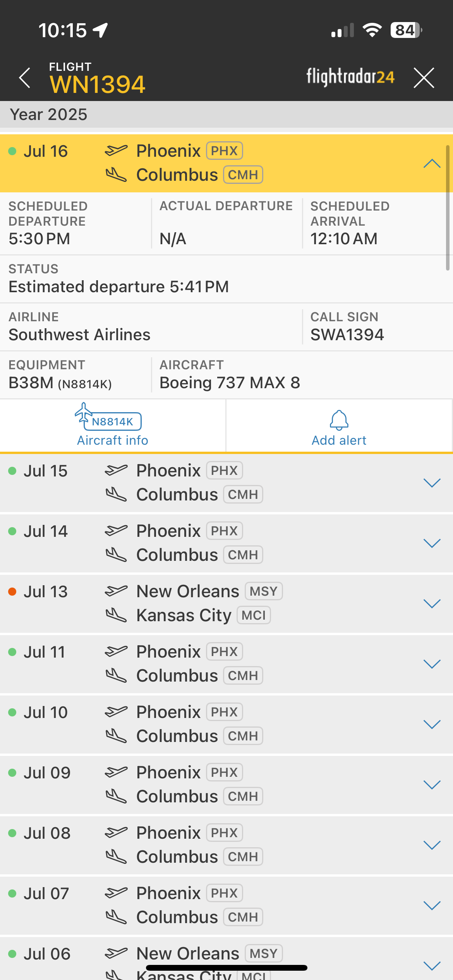Screen dimensions: 453x980
Task: Expand the Jul 15 flight row
Action: [432, 483]
